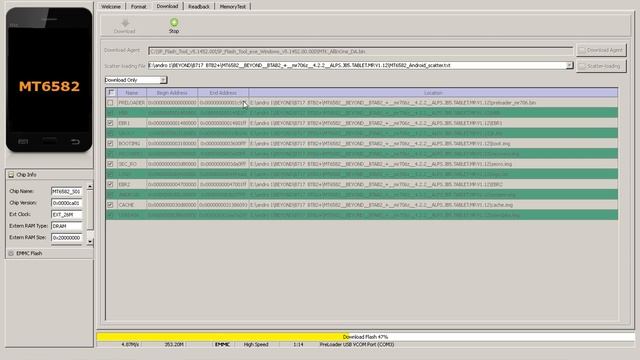Click the End Address column header
The width and height of the screenshot is (640, 360).
[x=223, y=93]
